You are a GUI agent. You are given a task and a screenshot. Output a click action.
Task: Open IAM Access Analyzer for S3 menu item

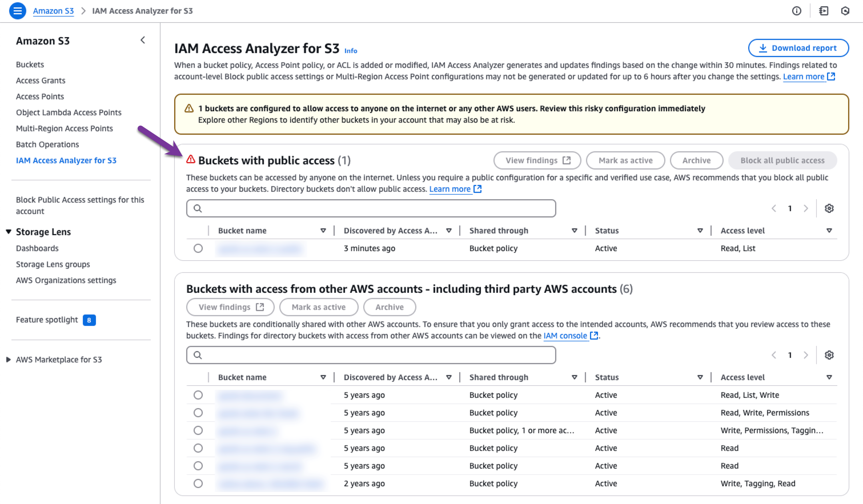pos(67,160)
